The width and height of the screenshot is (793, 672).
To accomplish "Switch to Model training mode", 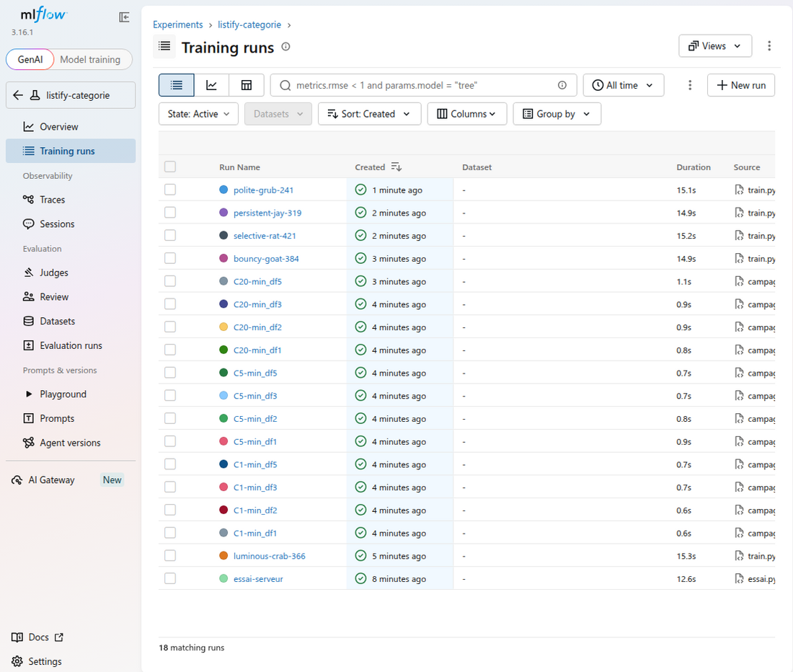I will [x=91, y=59].
